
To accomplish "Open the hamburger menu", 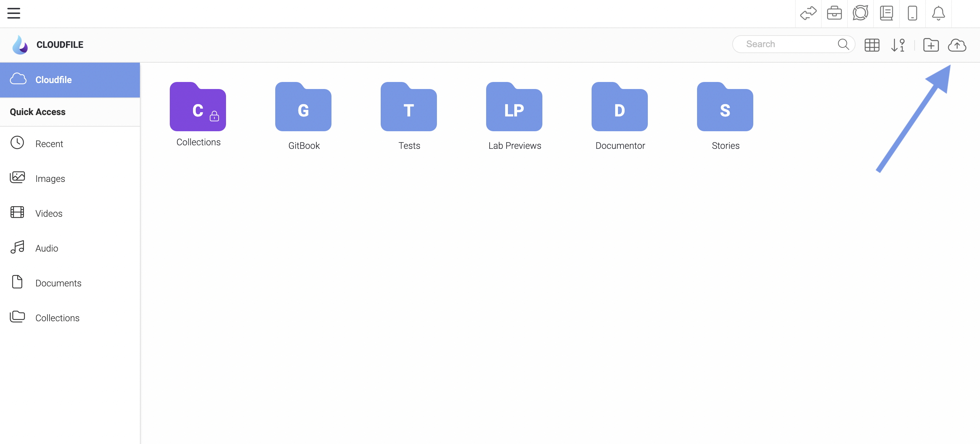I will coord(14,13).
